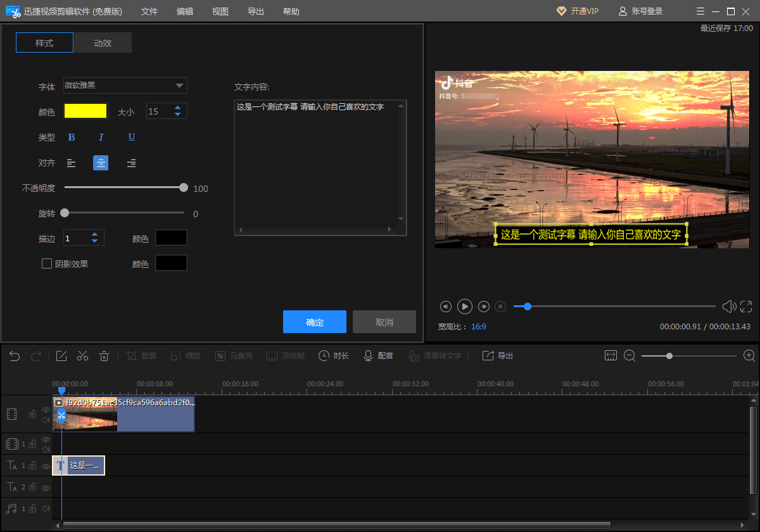Toggle visibility eye of main video track
This screenshot has height=532, width=760.
[x=46, y=410]
